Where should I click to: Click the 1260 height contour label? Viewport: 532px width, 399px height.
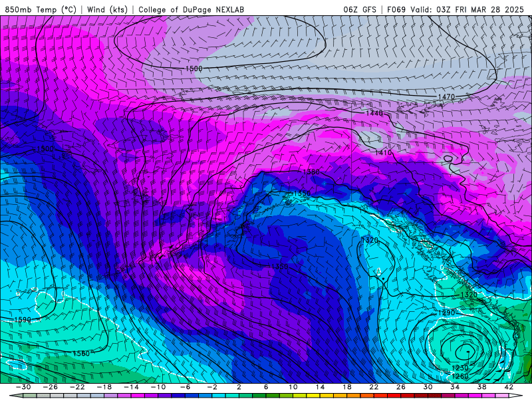tap(460, 376)
